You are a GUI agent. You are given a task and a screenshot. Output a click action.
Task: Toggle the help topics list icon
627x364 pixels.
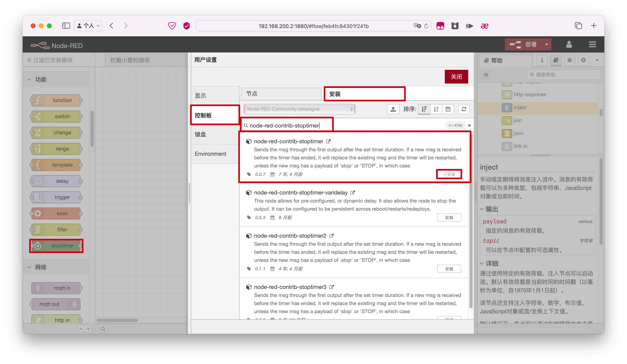tap(486, 75)
